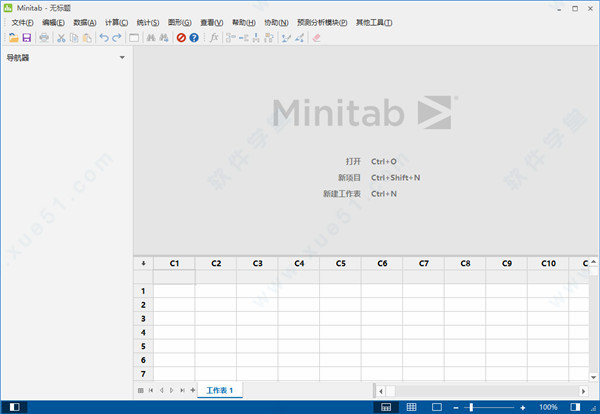600x414 pixels.
Task: Expand the 导航器 dropdown arrow
Action: (122, 58)
